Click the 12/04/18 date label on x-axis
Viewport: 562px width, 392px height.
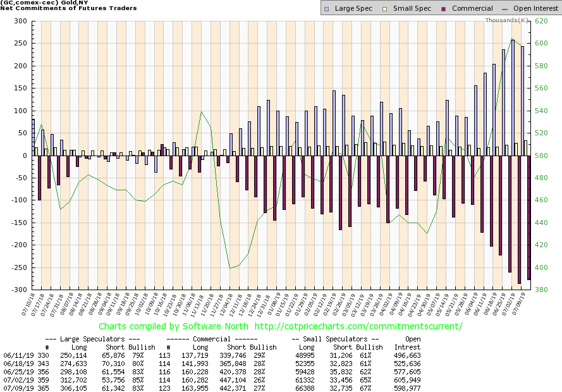pyautogui.click(x=225, y=305)
